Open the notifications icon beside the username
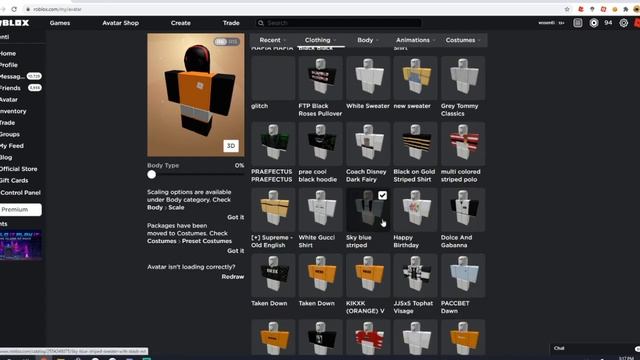Image resolution: width=640 pixels, height=360 pixels. (578, 23)
